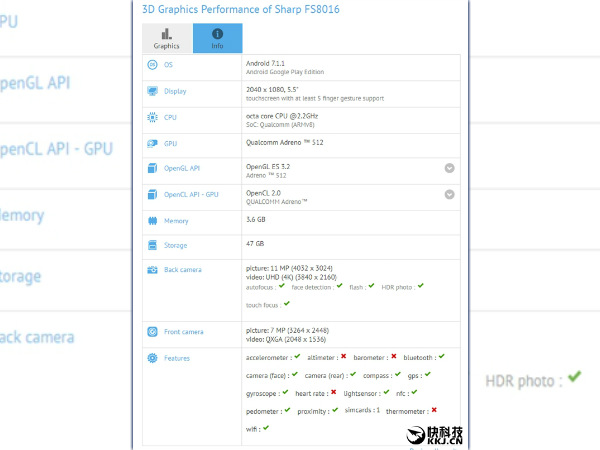Click the barometer red cross mark

click(394, 356)
